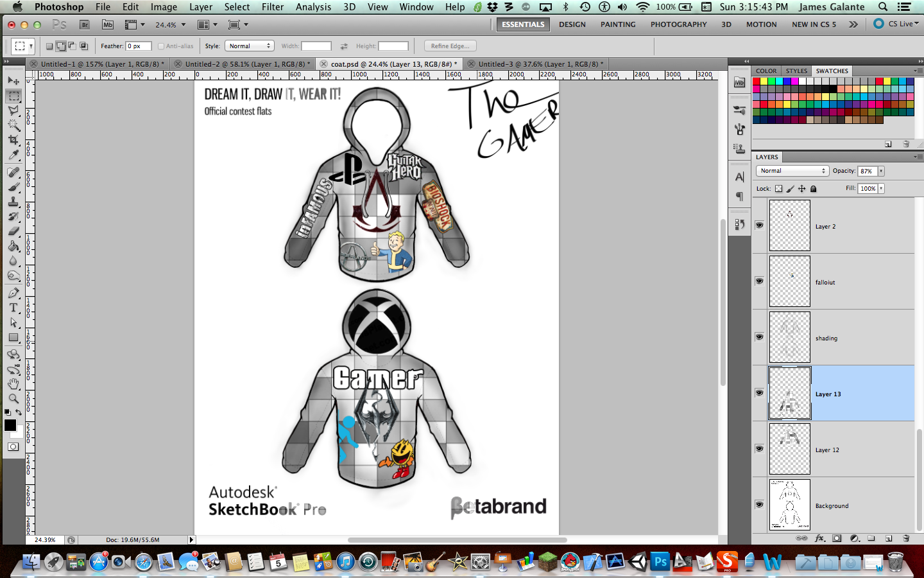Switch to the Motion workspace

click(762, 24)
